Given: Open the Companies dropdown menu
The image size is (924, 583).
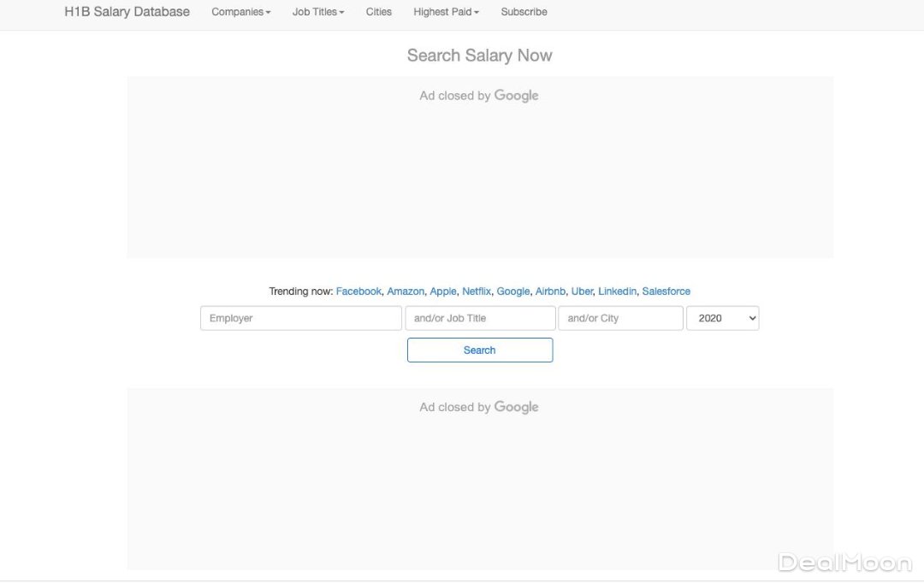Looking at the screenshot, I should [240, 12].
